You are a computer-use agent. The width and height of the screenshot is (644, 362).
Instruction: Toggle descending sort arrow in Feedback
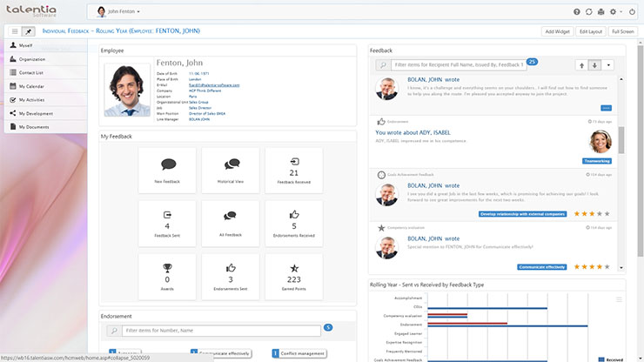click(x=594, y=65)
